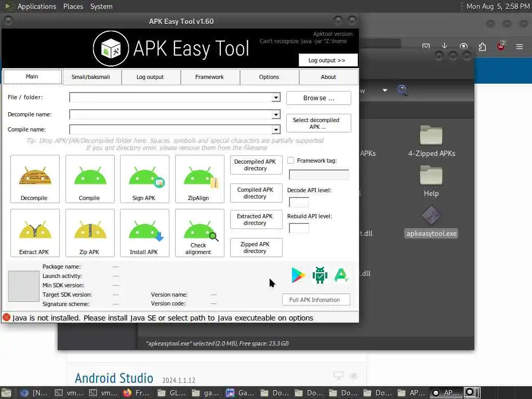Switch to the Smali/baksmali tab
532x399 pixels.
pyautogui.click(x=91, y=77)
